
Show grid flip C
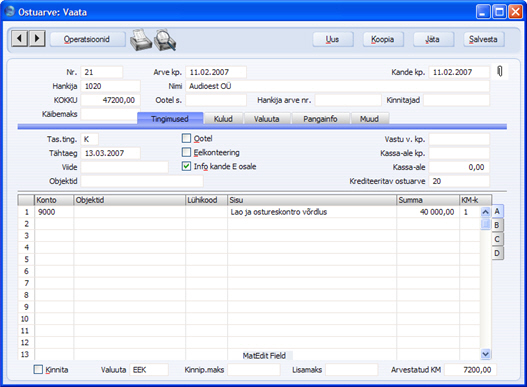497,239
